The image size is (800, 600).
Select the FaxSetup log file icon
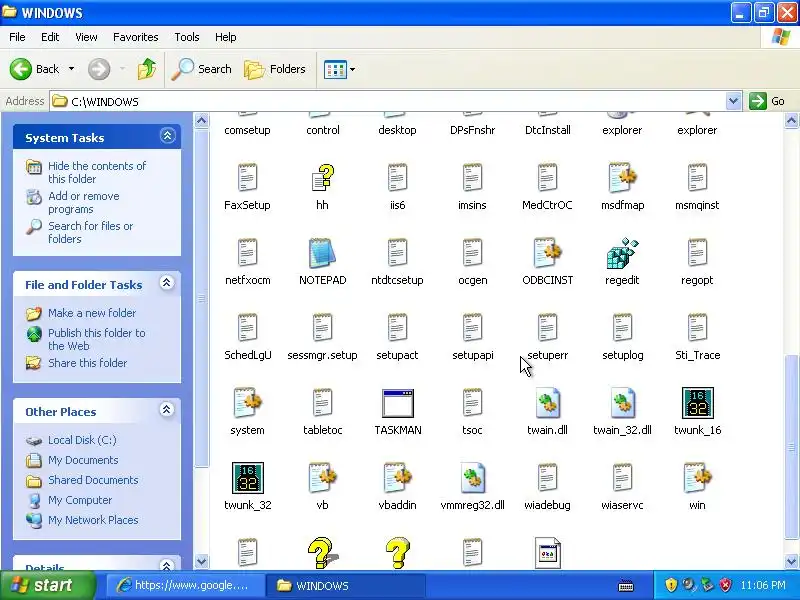pyautogui.click(x=247, y=178)
